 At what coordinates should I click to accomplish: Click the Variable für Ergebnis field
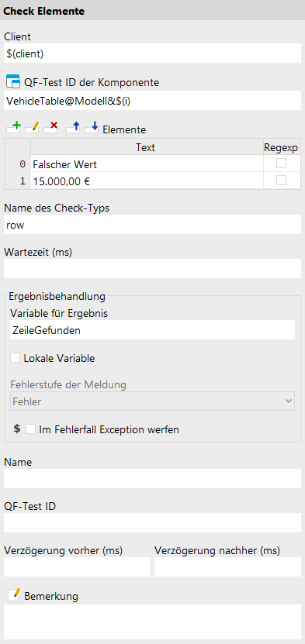coord(152,330)
